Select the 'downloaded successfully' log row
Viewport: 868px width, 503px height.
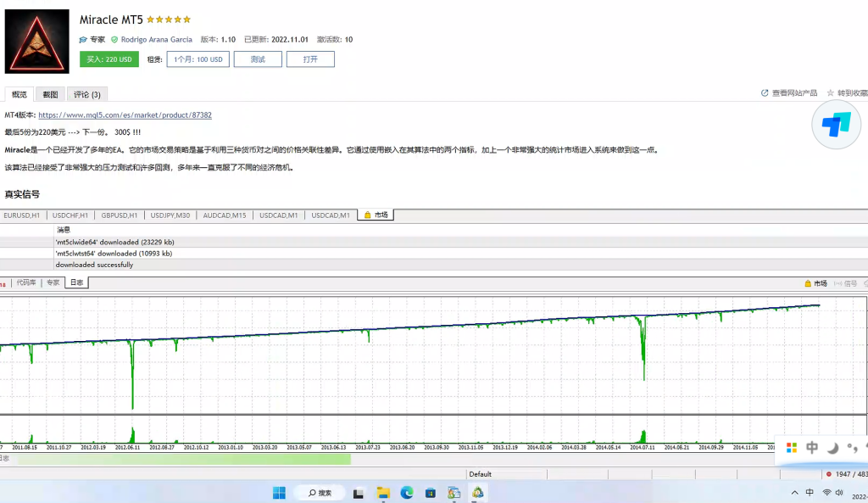click(x=434, y=265)
